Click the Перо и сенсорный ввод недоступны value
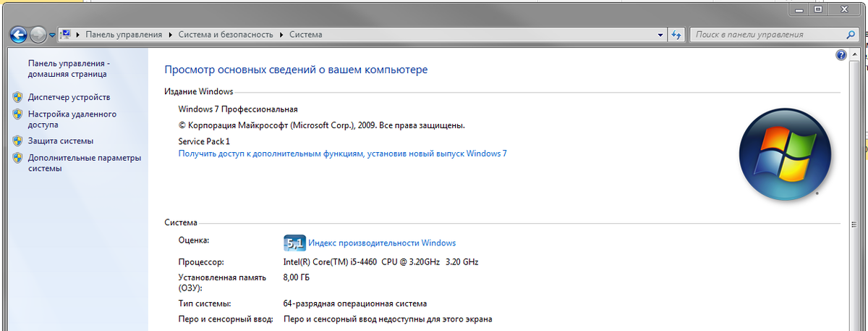 (388, 319)
